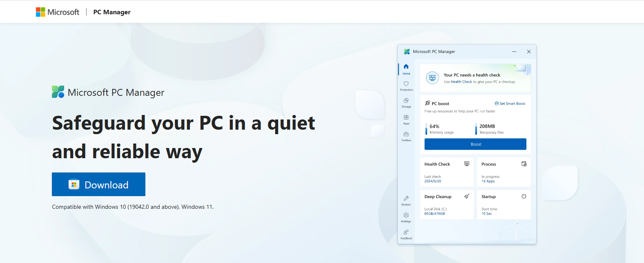Click the Startup power icon

click(x=524, y=196)
